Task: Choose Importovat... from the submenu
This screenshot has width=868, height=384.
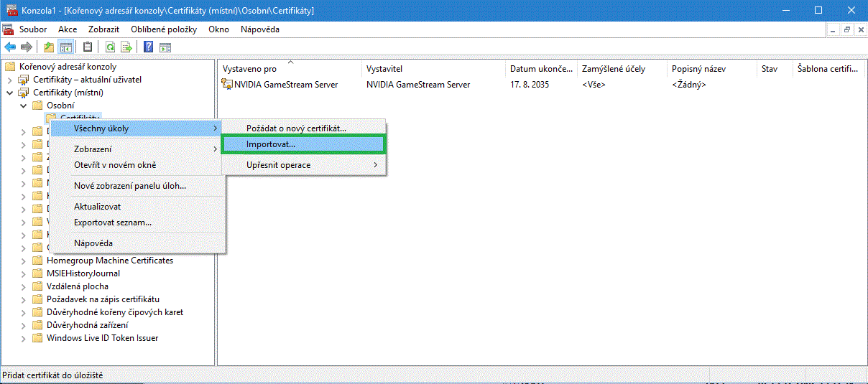Action: (270, 144)
